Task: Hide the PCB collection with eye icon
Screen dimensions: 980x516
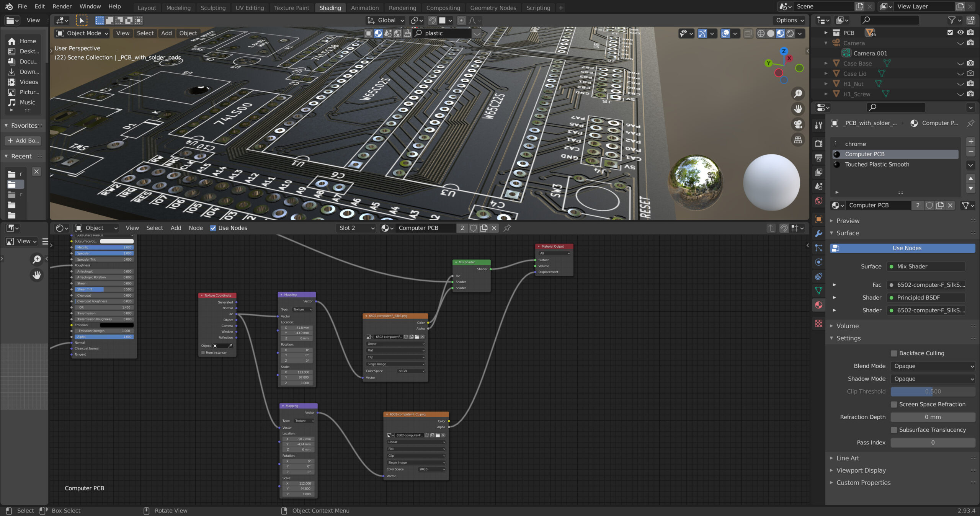Action: (960, 33)
